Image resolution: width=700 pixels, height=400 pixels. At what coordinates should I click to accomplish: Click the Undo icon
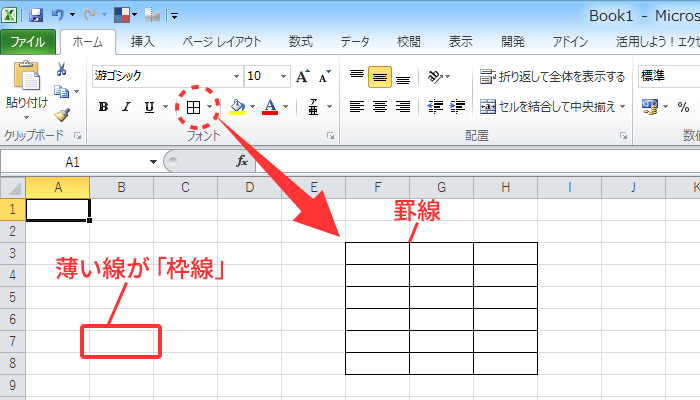[58, 15]
